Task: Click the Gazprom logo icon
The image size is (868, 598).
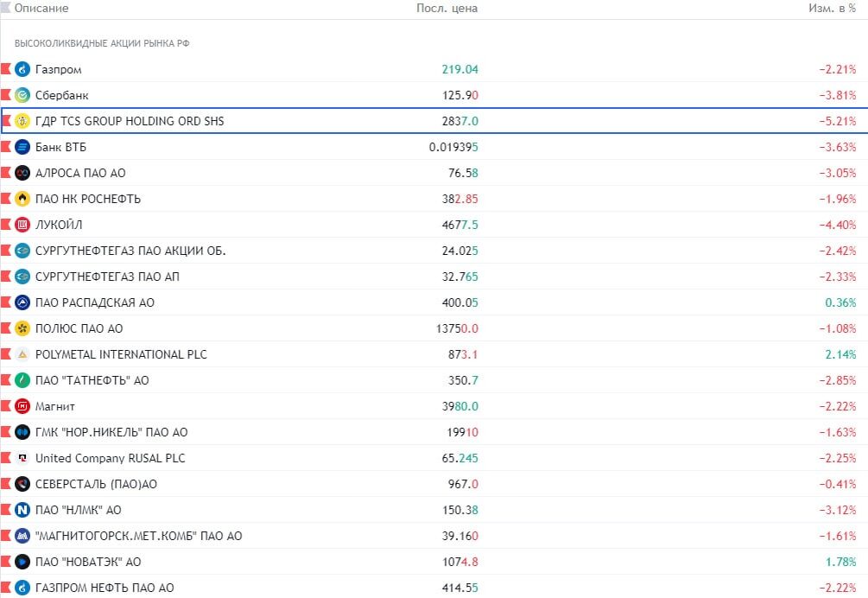Action: point(22,69)
